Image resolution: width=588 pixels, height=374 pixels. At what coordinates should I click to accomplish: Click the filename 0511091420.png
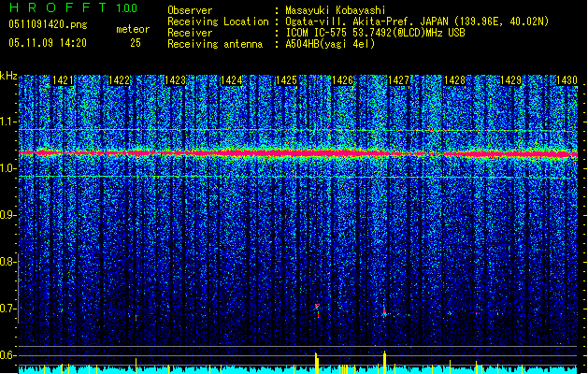[48, 24]
